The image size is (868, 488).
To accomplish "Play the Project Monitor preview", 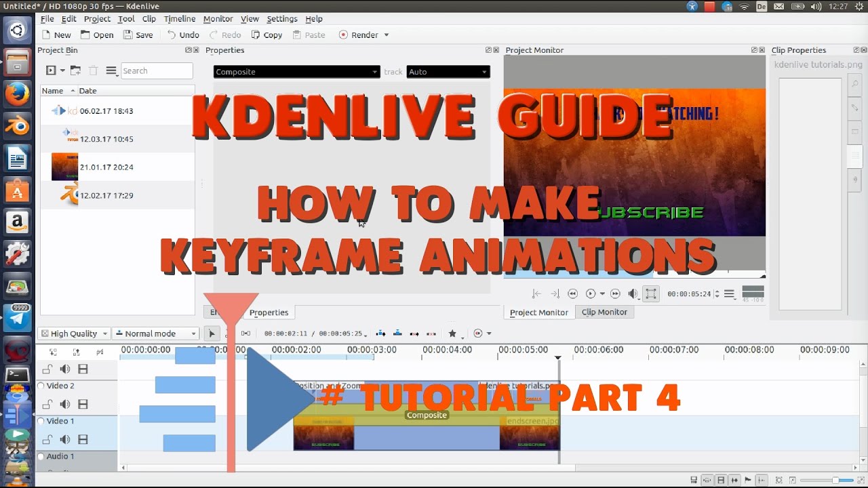I will coord(591,293).
